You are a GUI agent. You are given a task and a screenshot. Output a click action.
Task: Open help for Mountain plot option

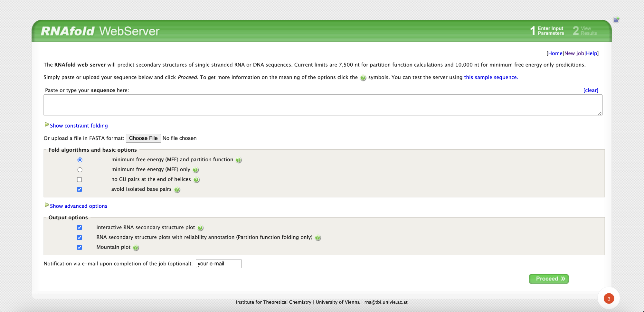[x=136, y=248]
